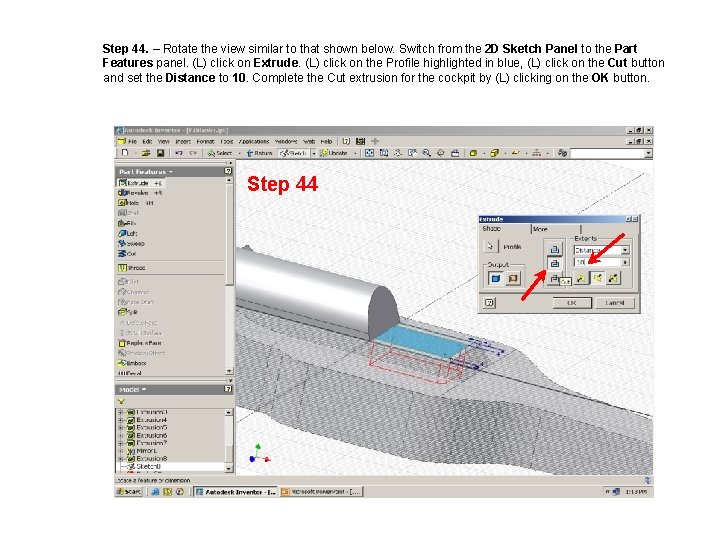This screenshot has width=720, height=540.
Task: Choose Surface output in Extrude dialog
Action: 513,278
